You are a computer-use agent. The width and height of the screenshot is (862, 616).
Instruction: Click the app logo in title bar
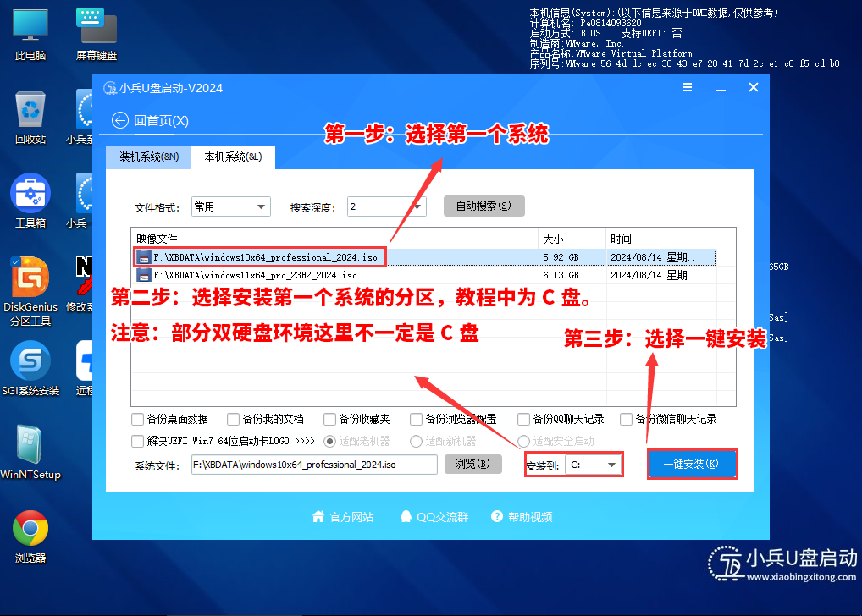coord(110,88)
